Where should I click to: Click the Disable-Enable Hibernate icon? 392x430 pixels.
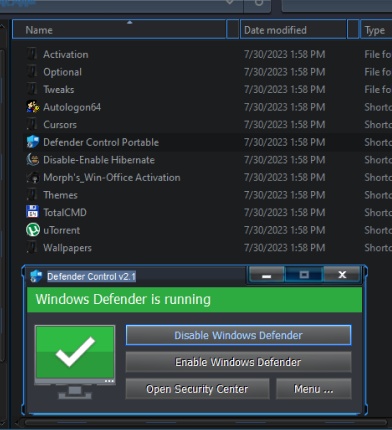33,160
